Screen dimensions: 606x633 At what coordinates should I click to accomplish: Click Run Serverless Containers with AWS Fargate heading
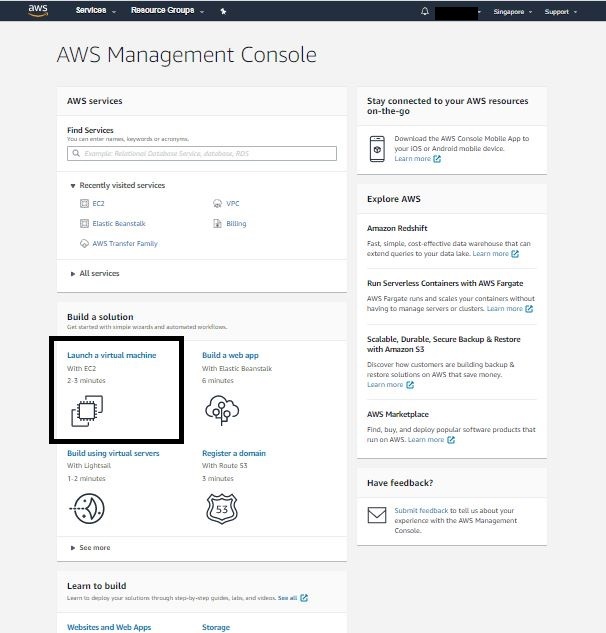[445, 283]
